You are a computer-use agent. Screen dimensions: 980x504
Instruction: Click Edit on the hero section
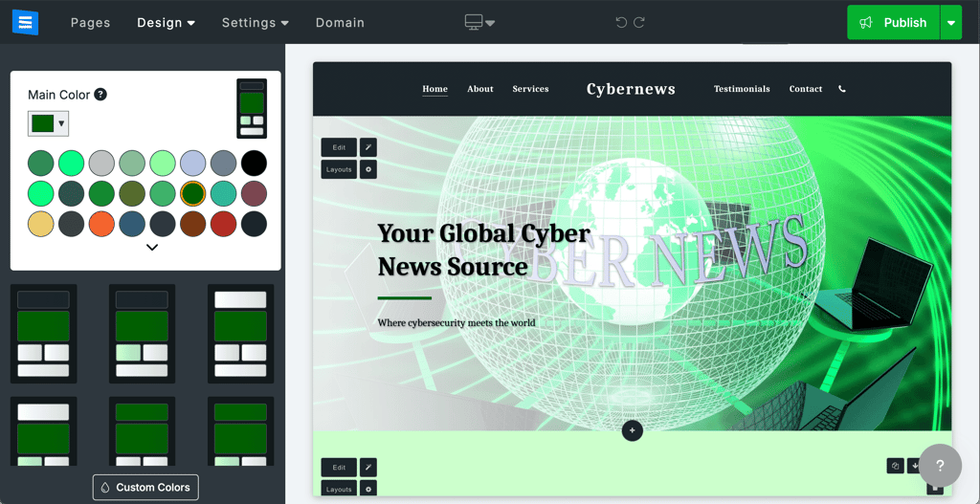(339, 147)
